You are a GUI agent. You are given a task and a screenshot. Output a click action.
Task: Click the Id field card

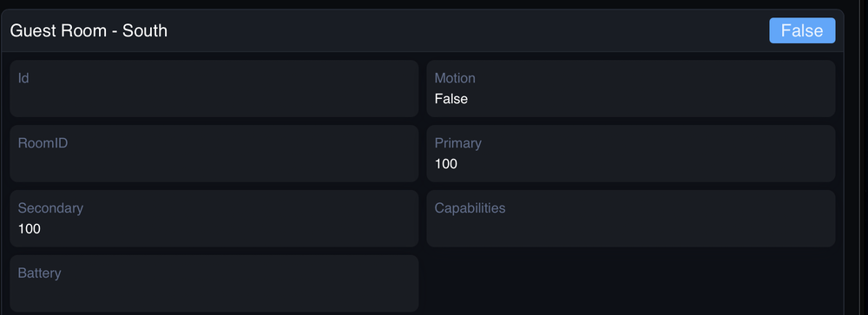click(x=214, y=89)
